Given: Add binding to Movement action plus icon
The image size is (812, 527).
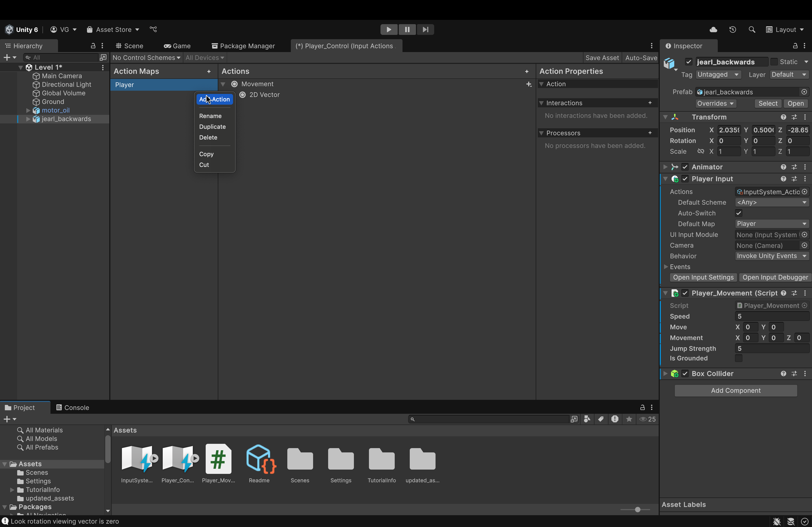Looking at the screenshot, I should (x=529, y=84).
